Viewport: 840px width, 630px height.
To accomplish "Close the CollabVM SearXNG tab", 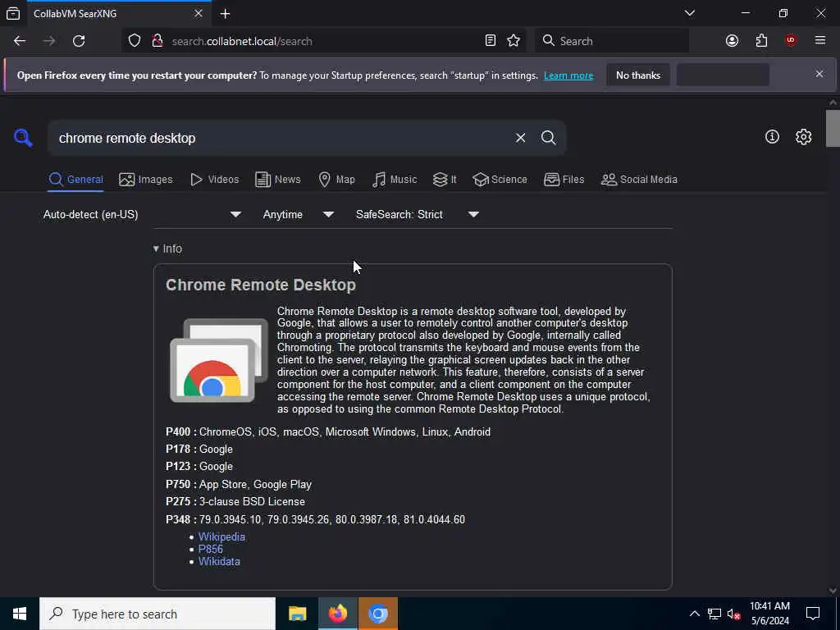I will pyautogui.click(x=199, y=13).
